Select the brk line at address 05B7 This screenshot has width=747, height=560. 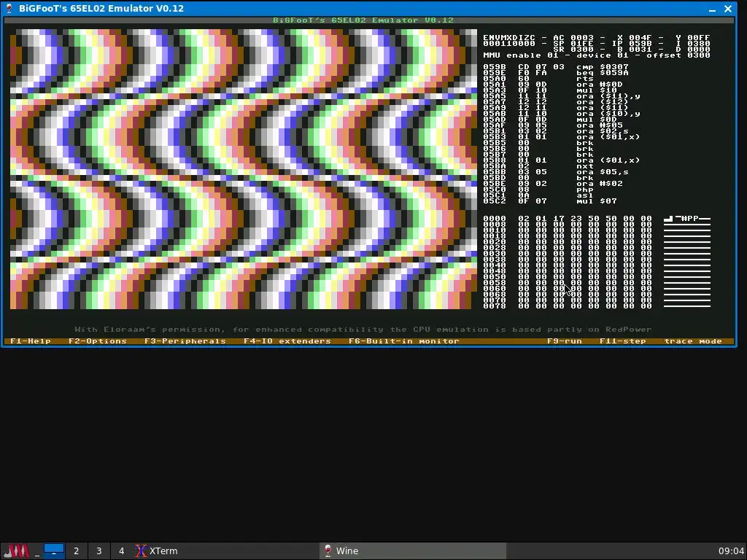538,155
